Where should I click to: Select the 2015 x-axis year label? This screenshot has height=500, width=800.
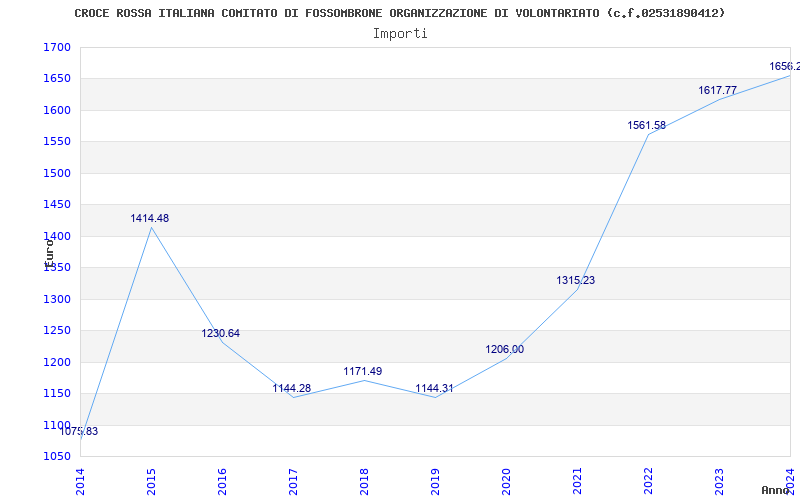click(151, 482)
